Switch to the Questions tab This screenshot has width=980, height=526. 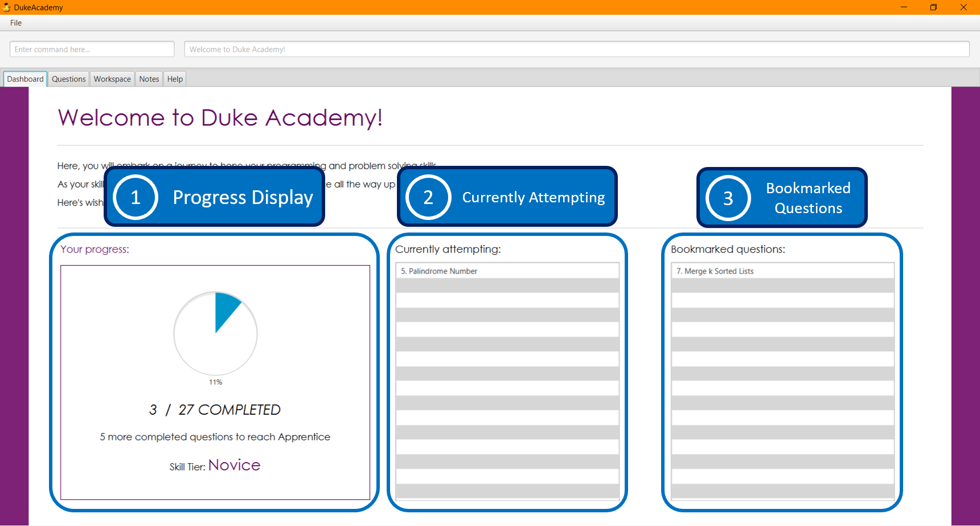69,79
